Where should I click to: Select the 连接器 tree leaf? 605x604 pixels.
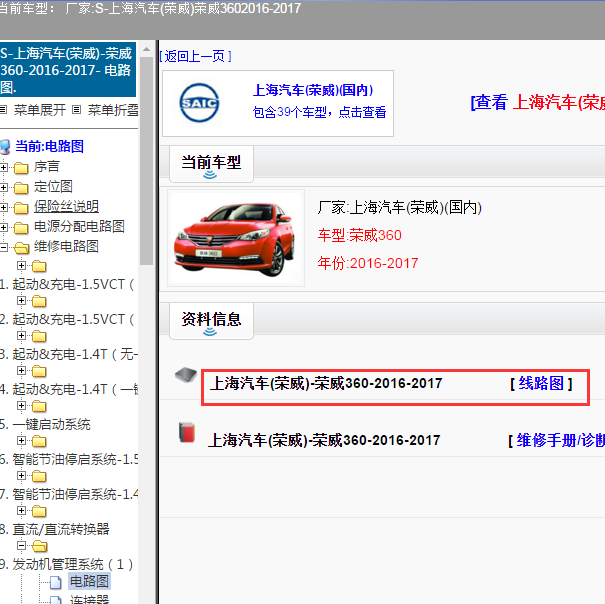coord(90,600)
